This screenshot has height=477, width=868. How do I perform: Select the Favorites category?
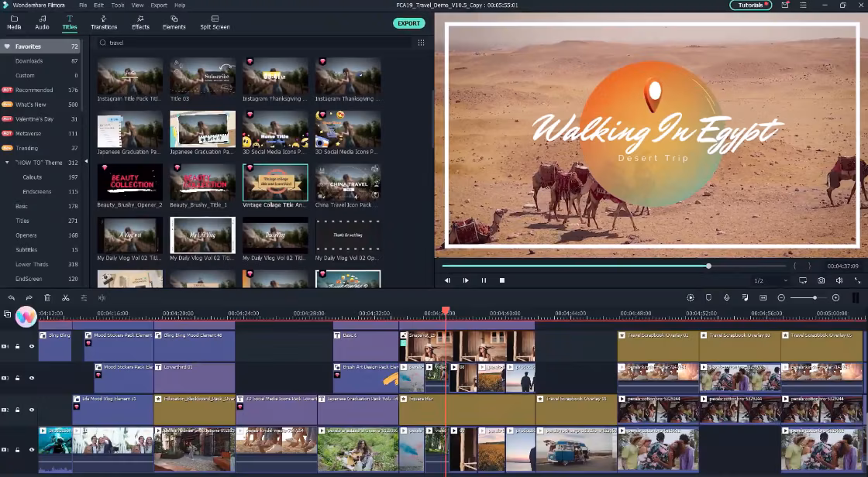pos(40,46)
